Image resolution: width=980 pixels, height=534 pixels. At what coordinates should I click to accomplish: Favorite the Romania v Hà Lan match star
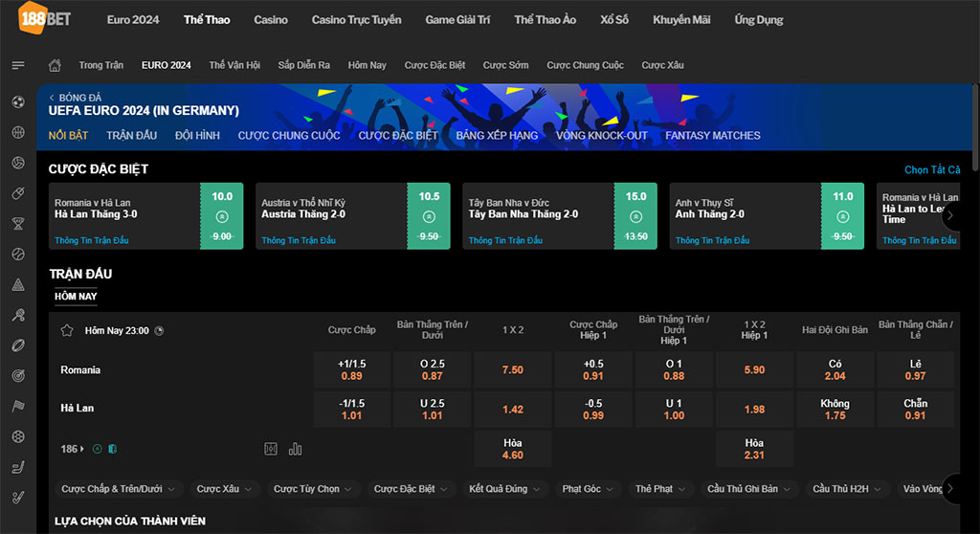(67, 331)
